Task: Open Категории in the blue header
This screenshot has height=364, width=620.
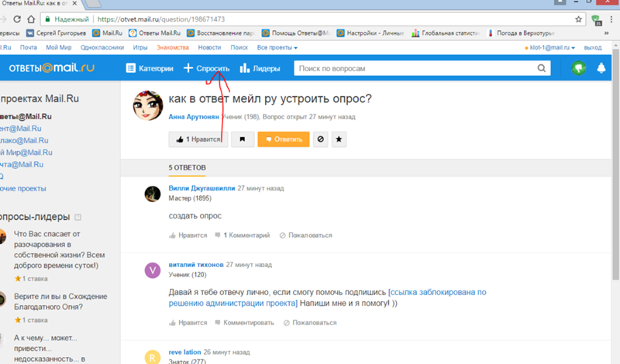Action: tap(150, 68)
